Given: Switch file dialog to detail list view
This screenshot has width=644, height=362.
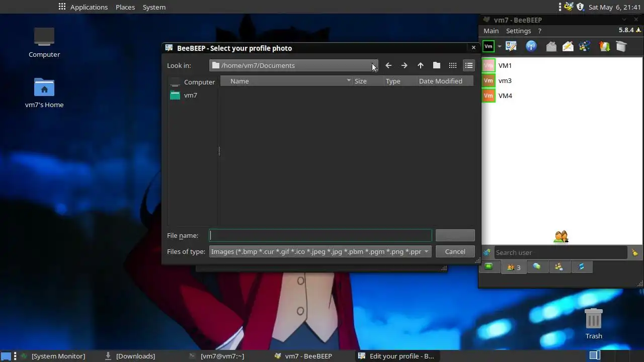Looking at the screenshot, I should click(x=469, y=65).
